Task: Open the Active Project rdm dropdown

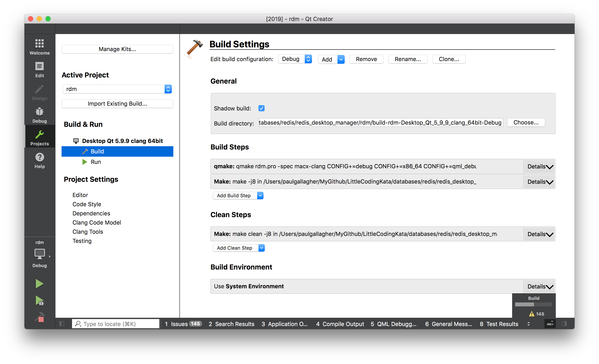Action: (117, 89)
